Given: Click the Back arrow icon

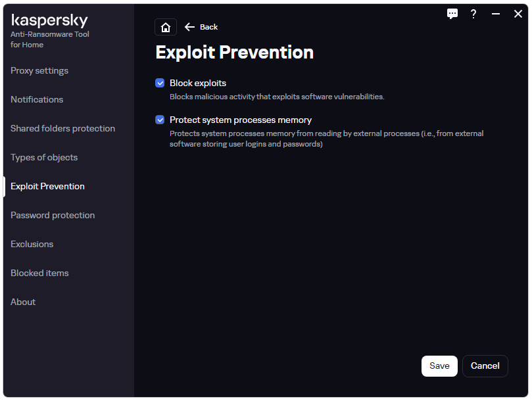Looking at the screenshot, I should click(x=189, y=27).
